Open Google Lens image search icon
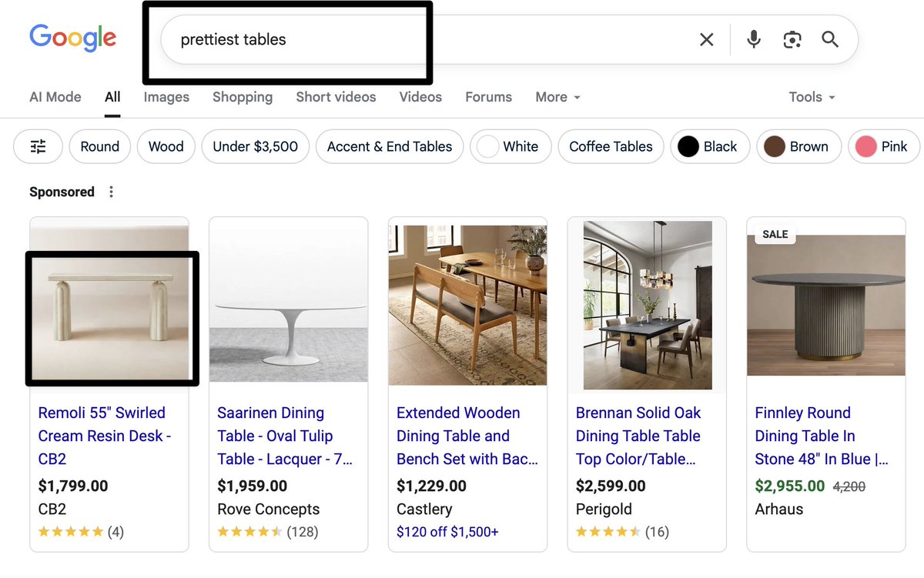This screenshot has height=578, width=924. pyautogui.click(x=792, y=39)
